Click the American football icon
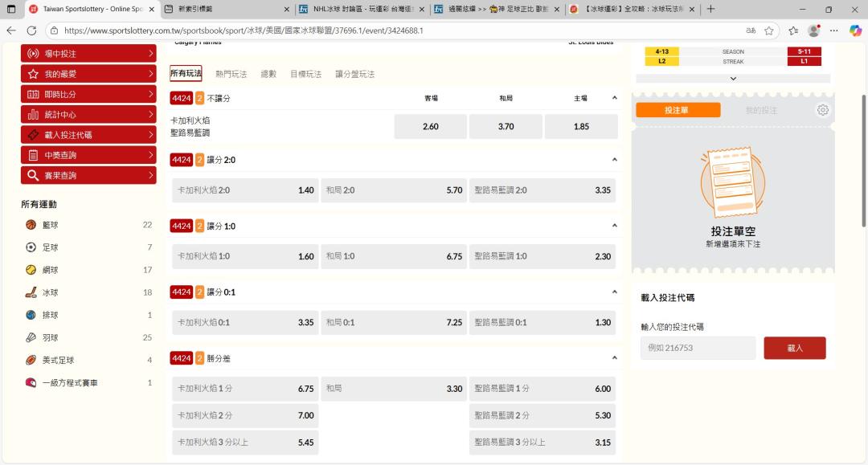868x465 pixels. (x=31, y=360)
